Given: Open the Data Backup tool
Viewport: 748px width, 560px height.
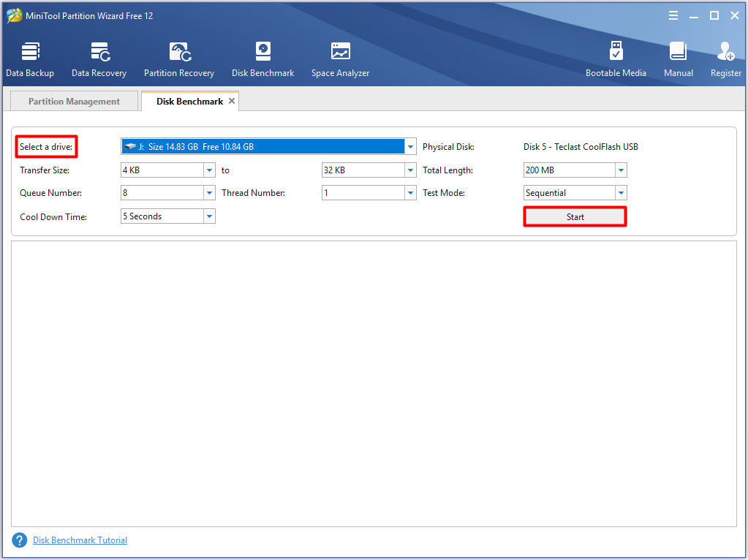Looking at the screenshot, I should (30, 60).
